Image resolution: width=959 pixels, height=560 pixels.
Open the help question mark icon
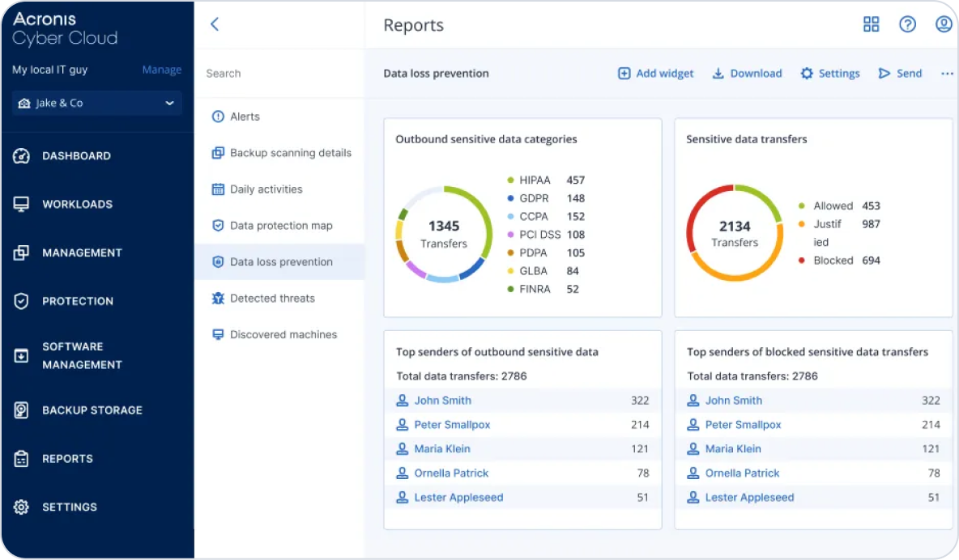point(907,24)
